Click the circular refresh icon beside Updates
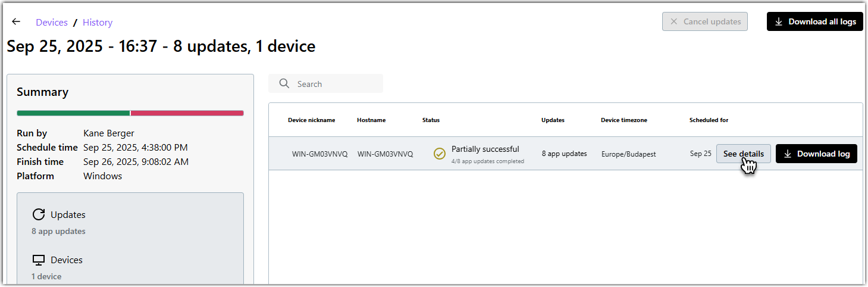This screenshot has height=287, width=868. pos(39,215)
